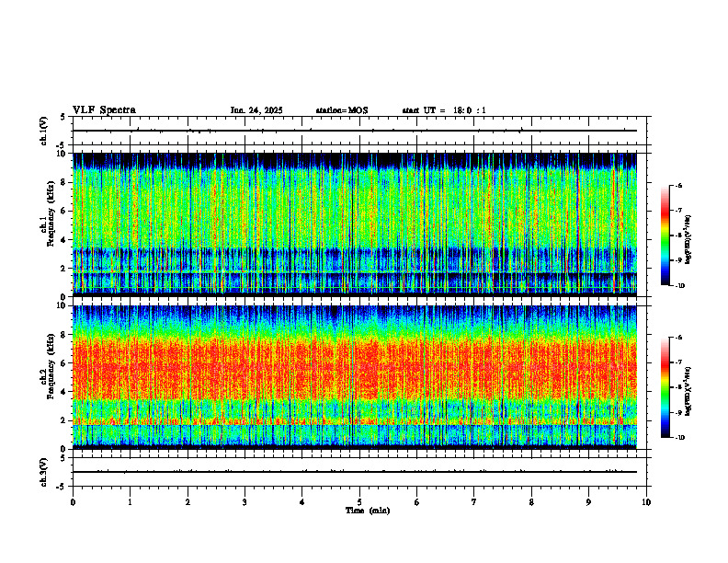Click the "-6" label on ch.1 colorbar
Screen dimensions: 728x563
pyautogui.click(x=678, y=185)
